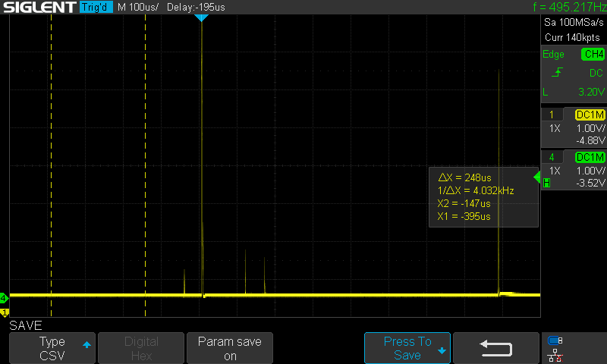Click the channel 4 DC1M coupling badge
The height and width of the screenshot is (364, 607).
point(590,157)
